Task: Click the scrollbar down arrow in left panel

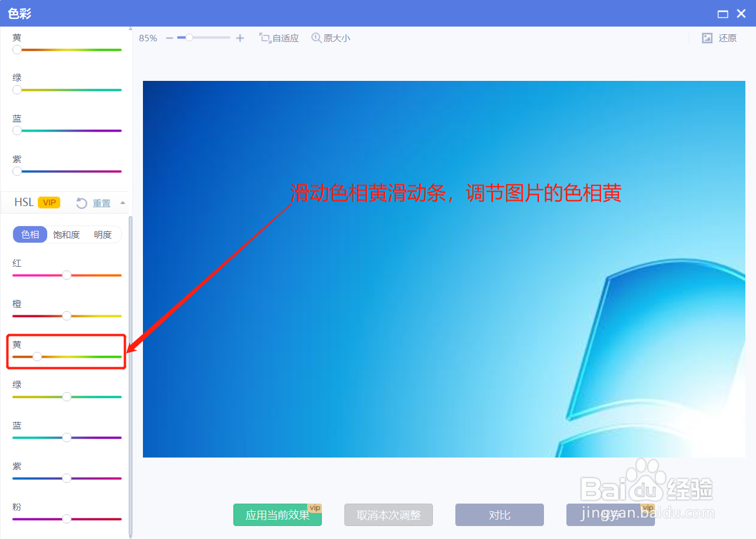Action: 131,536
